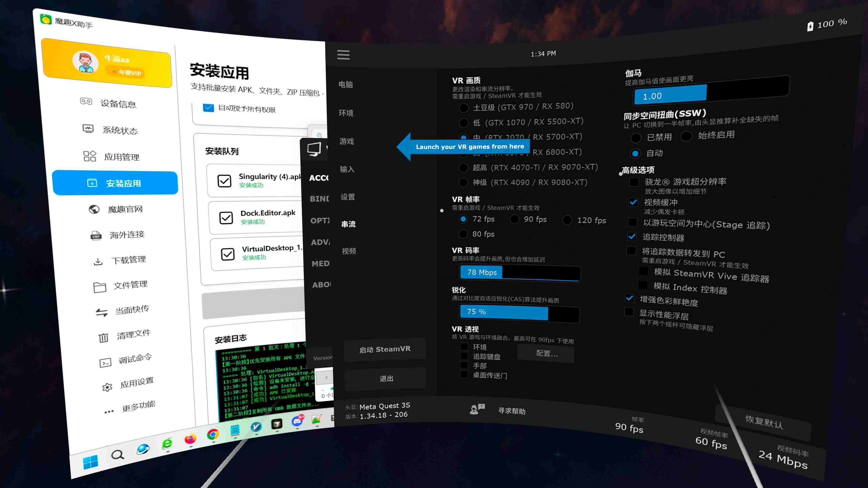The height and width of the screenshot is (488, 868).
Task: Enable 骁龙 游戏超分辨率 checkbox
Action: pyautogui.click(x=634, y=182)
